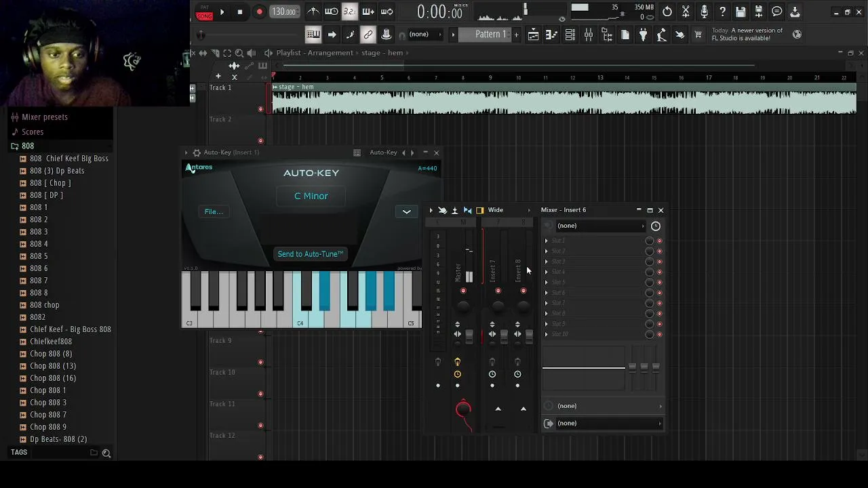
Task: Toggle Slot 10 effect enable LED
Action: click(659, 334)
